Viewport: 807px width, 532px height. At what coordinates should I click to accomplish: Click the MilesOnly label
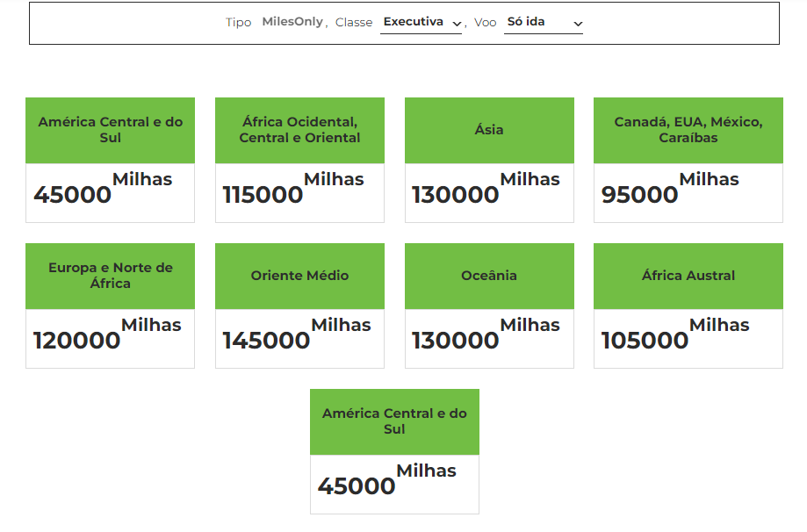(x=292, y=22)
